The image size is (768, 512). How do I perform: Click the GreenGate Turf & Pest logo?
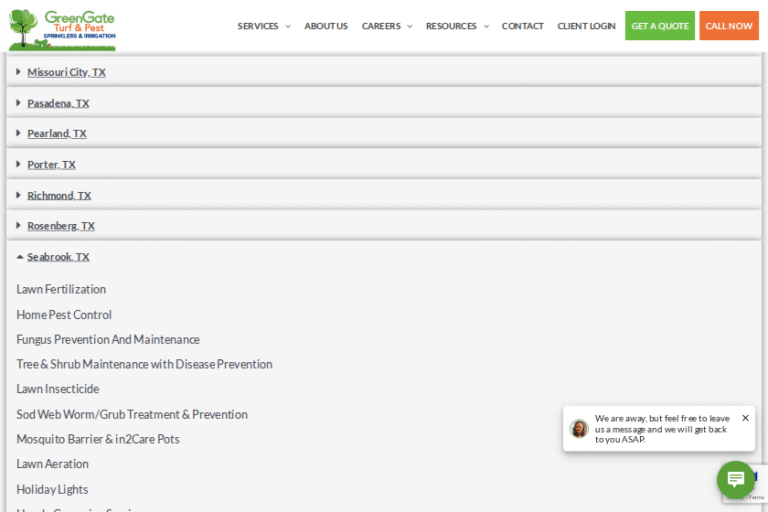pos(62,28)
